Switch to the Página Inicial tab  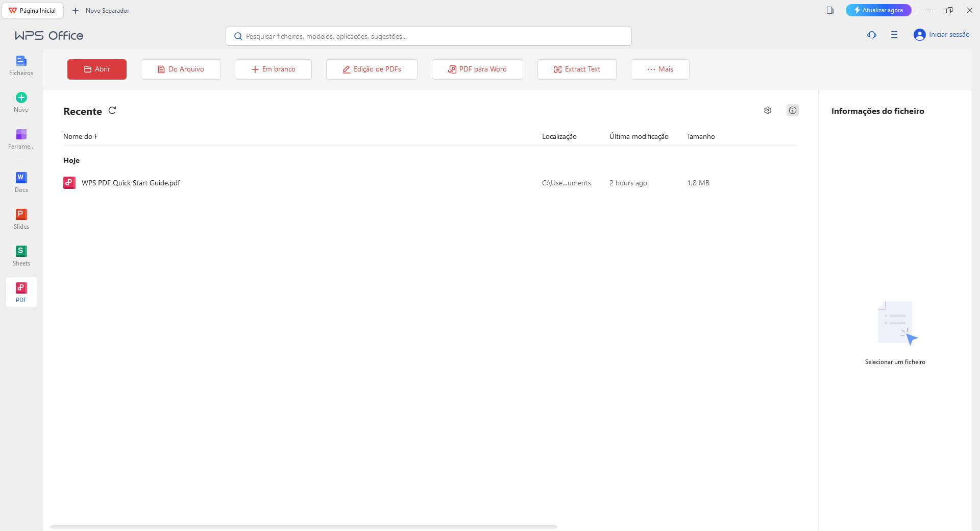pos(33,10)
